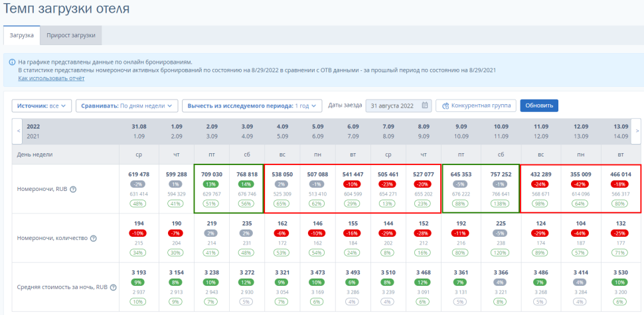Click the Темп загрузки отеля heading
Viewport: 644px width, 315px height.
[x=66, y=9]
